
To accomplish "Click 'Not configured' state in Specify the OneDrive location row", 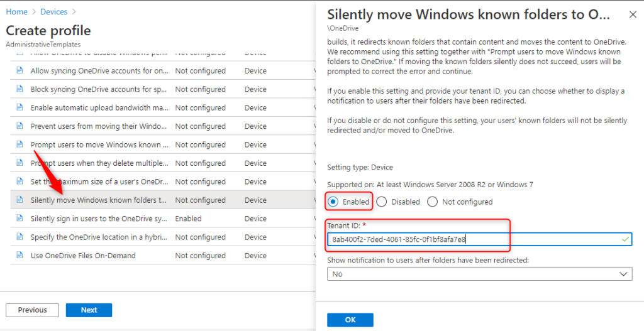I will point(201,237).
